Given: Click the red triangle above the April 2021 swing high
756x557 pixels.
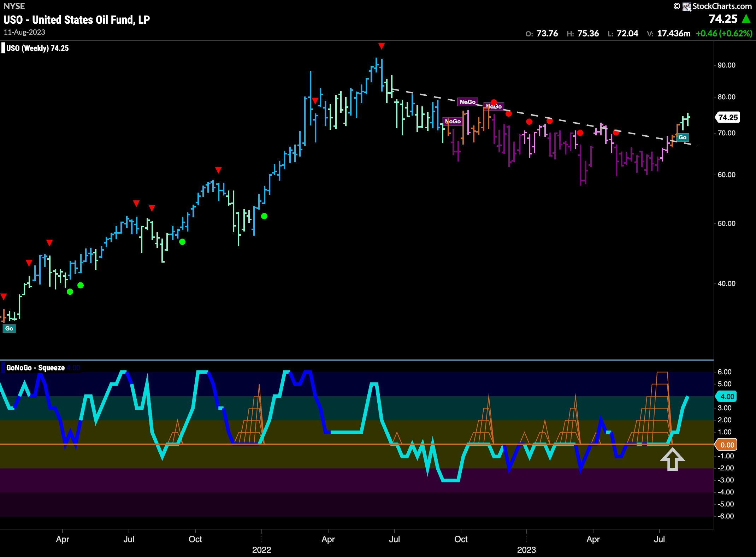Looking at the screenshot, I should click(x=49, y=243).
